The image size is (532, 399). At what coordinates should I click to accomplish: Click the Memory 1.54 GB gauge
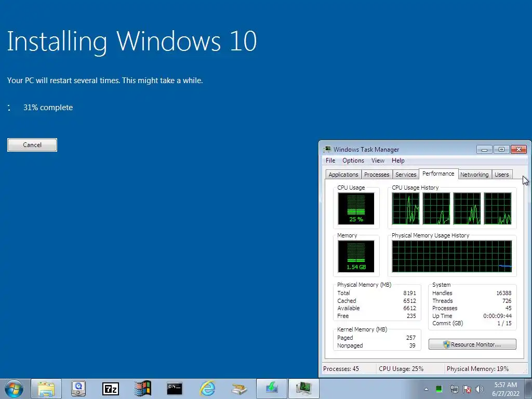coord(356,256)
